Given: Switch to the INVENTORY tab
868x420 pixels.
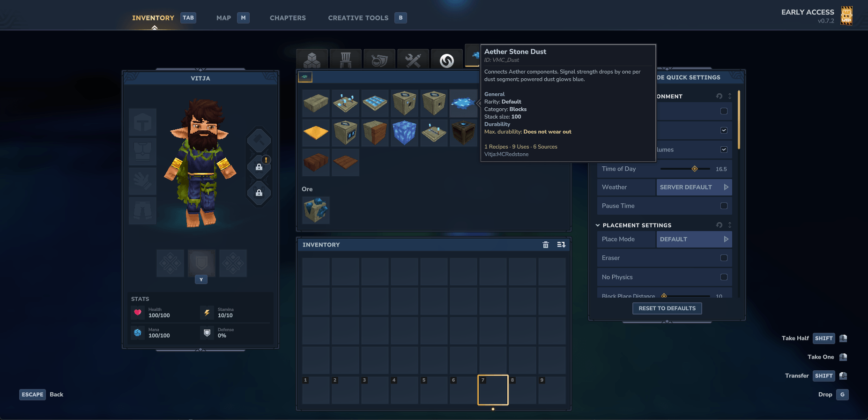Looking at the screenshot, I should click(x=153, y=18).
